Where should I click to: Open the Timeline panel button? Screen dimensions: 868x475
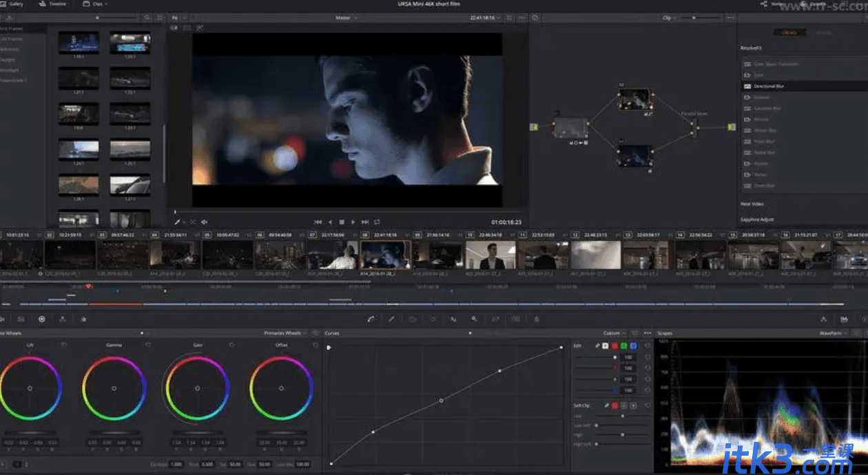(x=53, y=4)
